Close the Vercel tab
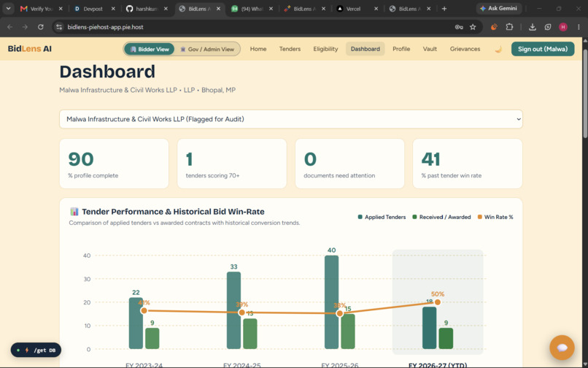Screen dimensions: 588x368 point(376,9)
